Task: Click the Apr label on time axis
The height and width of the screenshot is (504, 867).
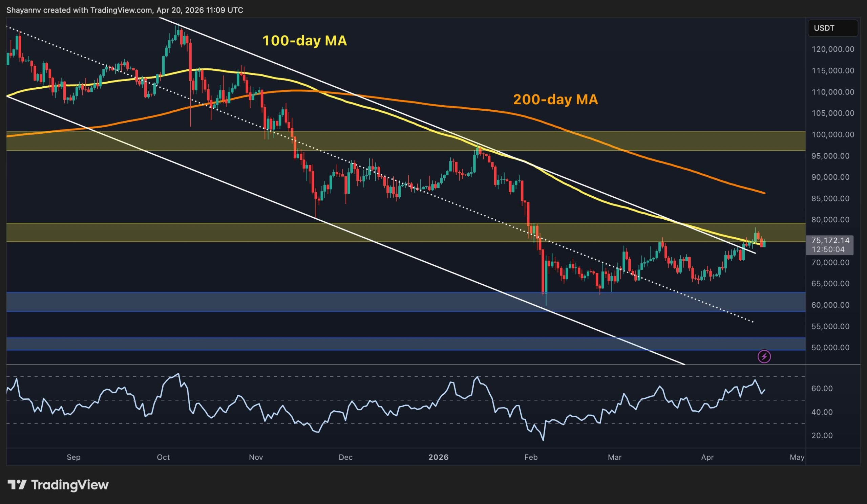Action: pyautogui.click(x=709, y=458)
